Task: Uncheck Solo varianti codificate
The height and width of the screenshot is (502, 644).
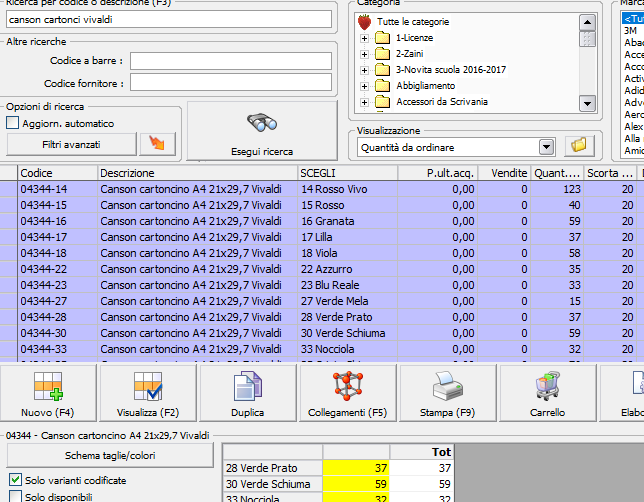Action: click(15, 479)
